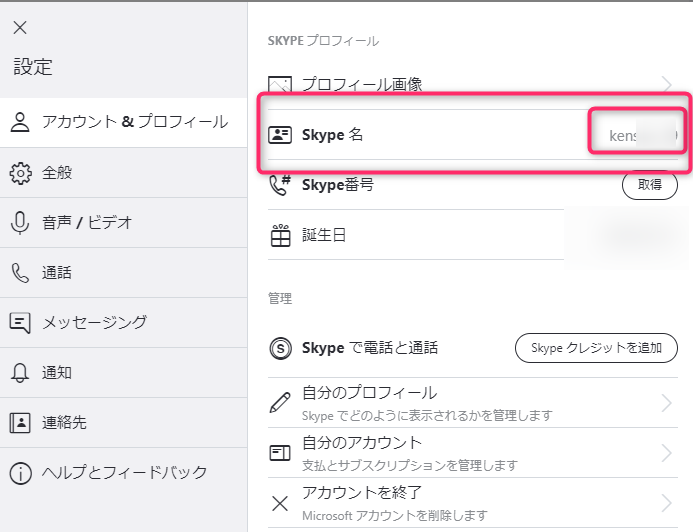Viewport: 693px width, 532px height.
Task: Click the Skype クレジットを追加 button
Action: 596,348
